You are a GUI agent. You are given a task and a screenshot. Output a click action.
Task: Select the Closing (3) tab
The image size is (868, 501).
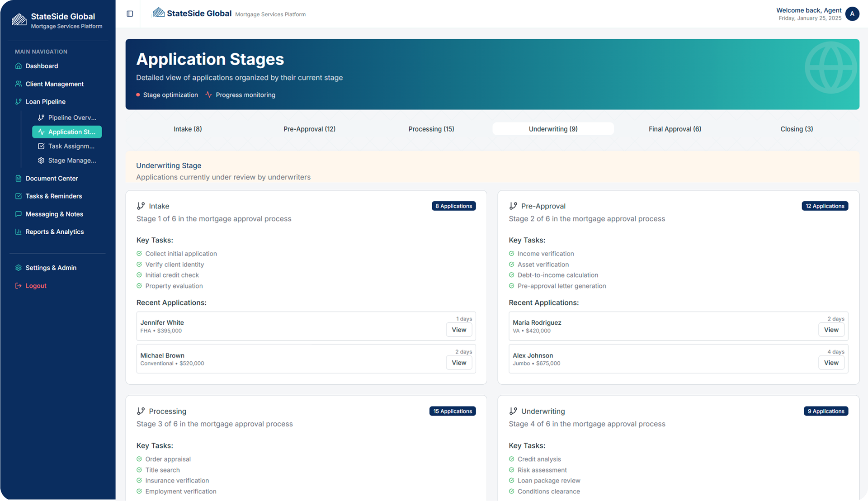coord(796,129)
